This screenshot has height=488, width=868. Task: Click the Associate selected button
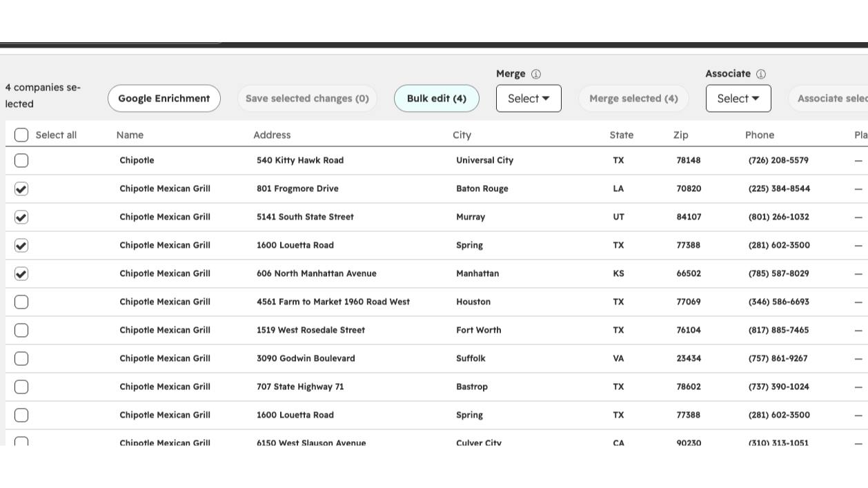click(x=828, y=98)
